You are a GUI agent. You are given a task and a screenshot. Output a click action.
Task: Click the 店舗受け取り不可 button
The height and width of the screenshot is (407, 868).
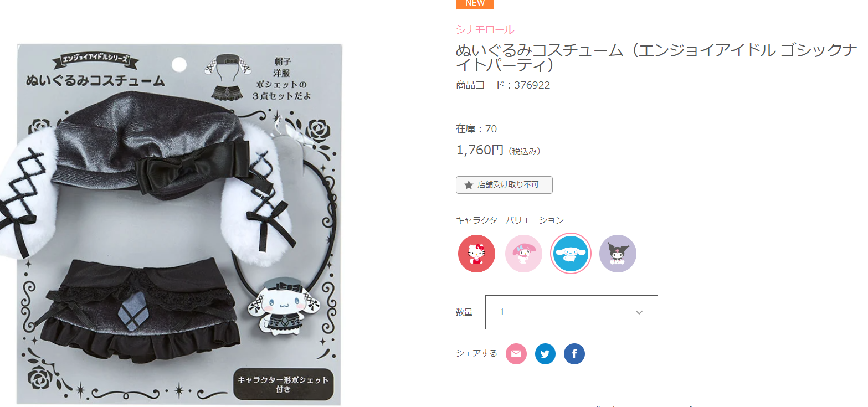pyautogui.click(x=504, y=185)
